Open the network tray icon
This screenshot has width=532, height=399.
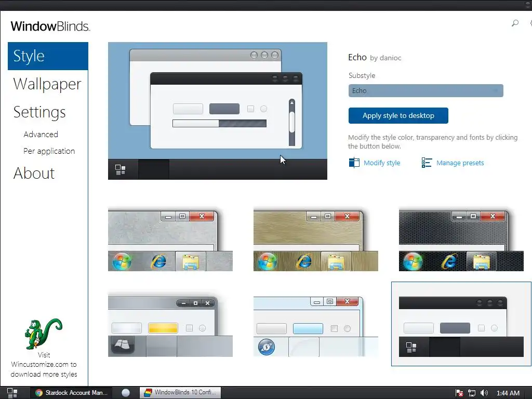pos(472,393)
